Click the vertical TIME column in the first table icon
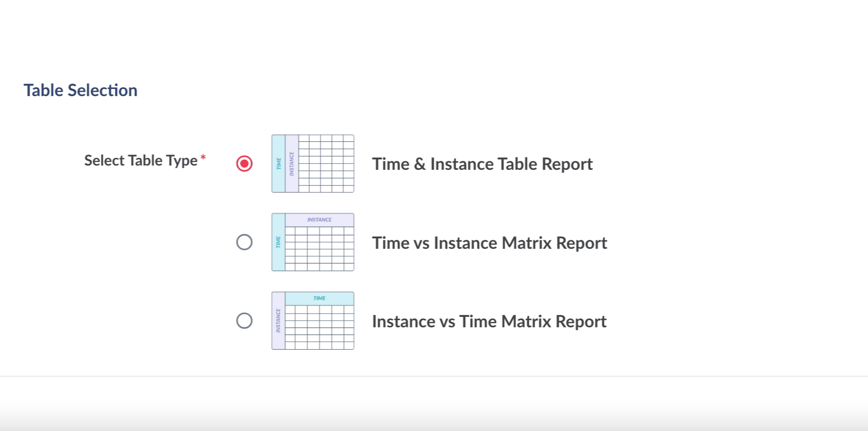The width and height of the screenshot is (868, 431). pyautogui.click(x=279, y=164)
